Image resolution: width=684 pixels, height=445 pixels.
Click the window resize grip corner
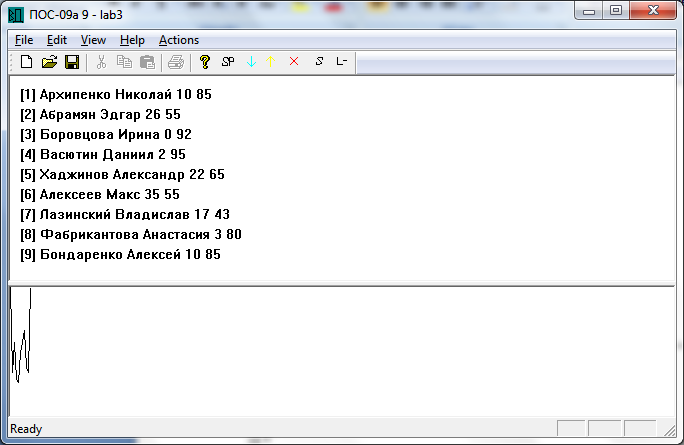coord(670,430)
